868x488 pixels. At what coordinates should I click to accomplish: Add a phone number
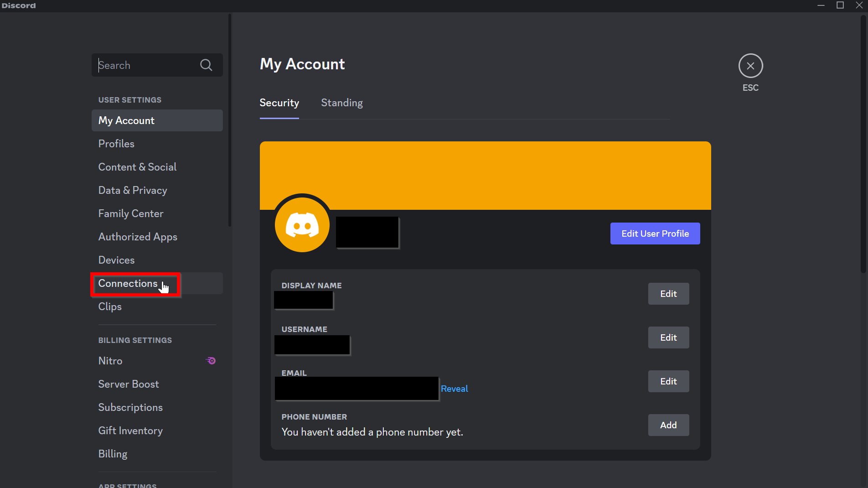[668, 425]
